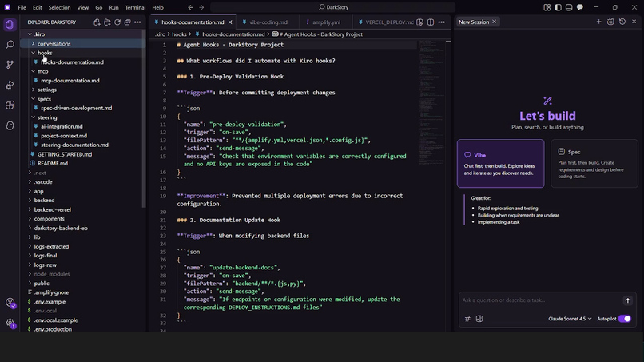
Task: Open the editor more actions ellipsis
Action: [x=442, y=22]
